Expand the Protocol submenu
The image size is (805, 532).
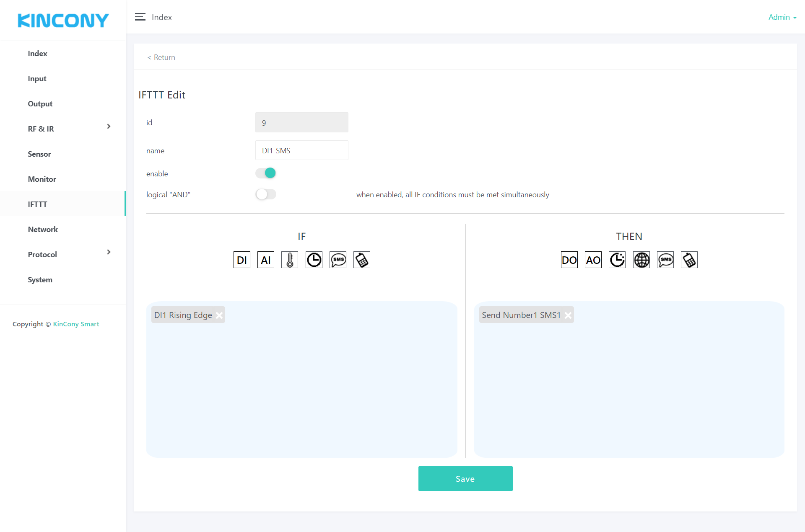[109, 252]
